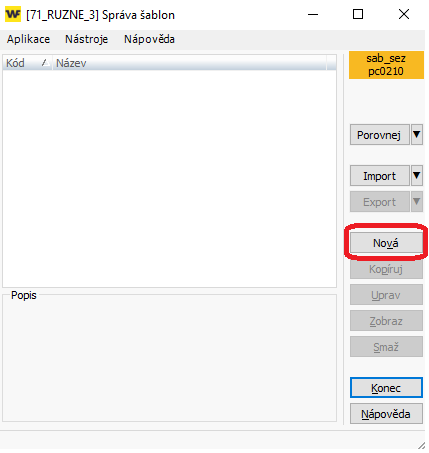Screen dimensions: 429x453
Task: Click inside the empty template list
Action: click(x=169, y=178)
